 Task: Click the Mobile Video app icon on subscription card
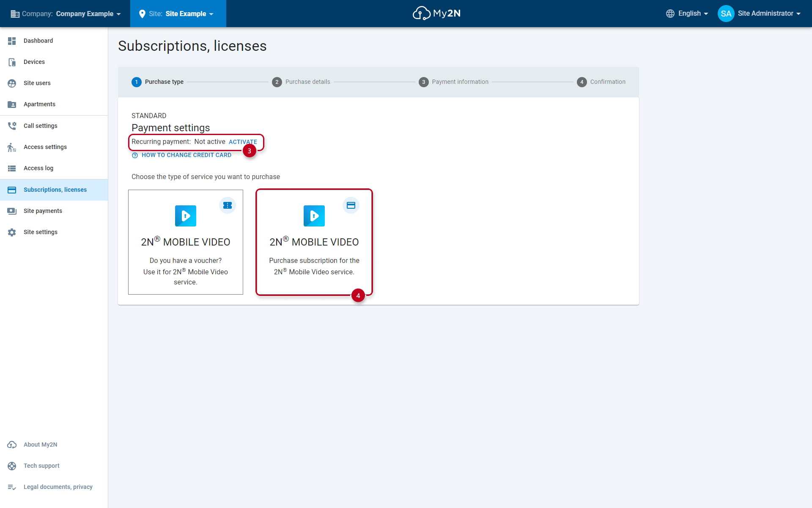click(314, 216)
